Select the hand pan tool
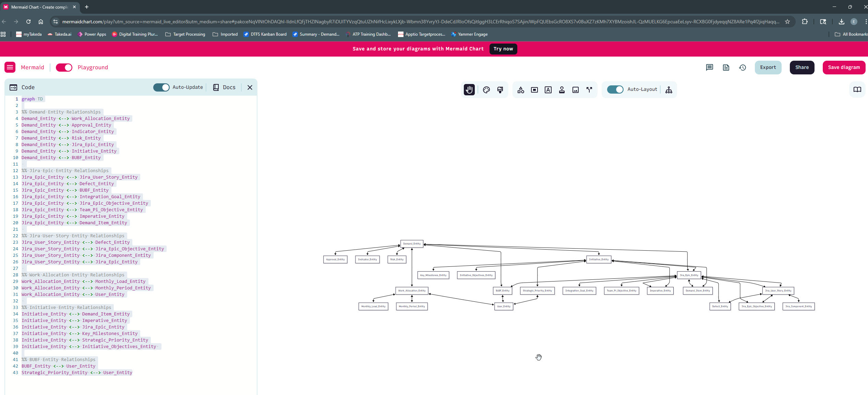This screenshot has width=868, height=395. (469, 90)
